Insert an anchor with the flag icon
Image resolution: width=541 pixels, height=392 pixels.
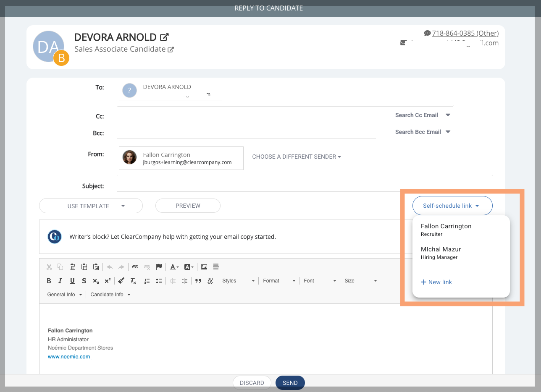pos(159,267)
